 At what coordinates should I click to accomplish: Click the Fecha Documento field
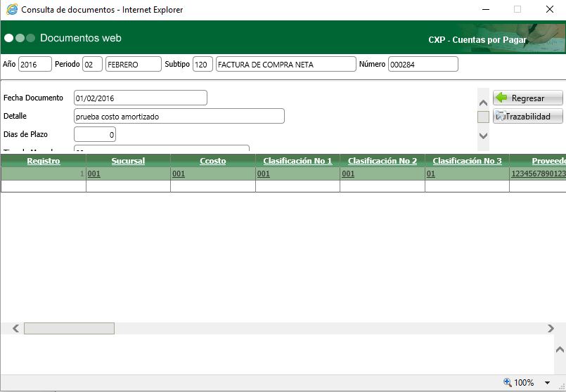click(x=141, y=98)
